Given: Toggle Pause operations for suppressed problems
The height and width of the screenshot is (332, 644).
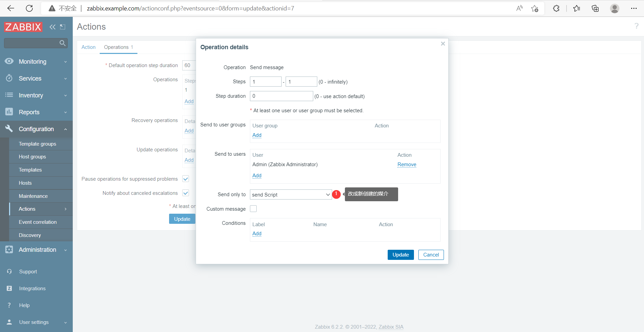Looking at the screenshot, I should coord(186,179).
